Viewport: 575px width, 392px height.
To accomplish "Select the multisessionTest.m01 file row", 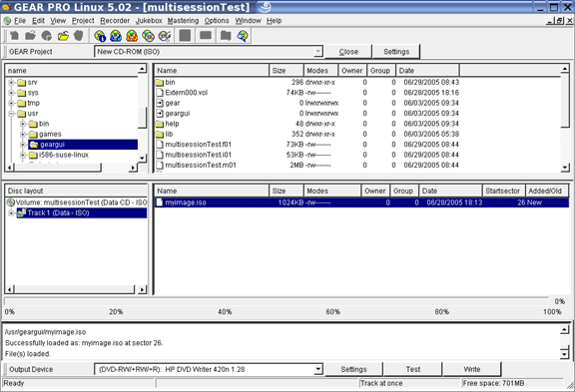I will click(x=307, y=166).
